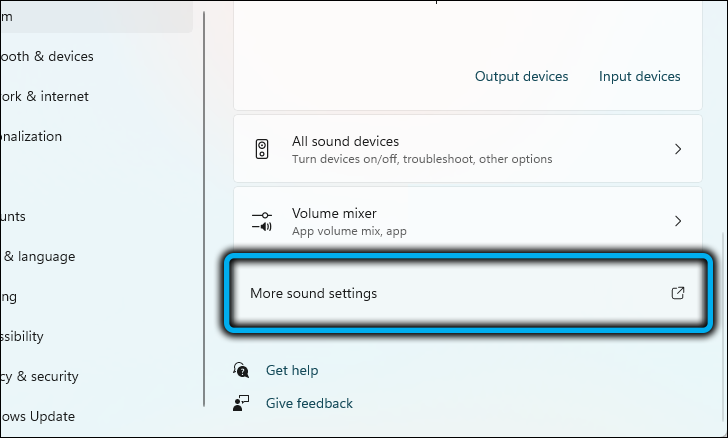This screenshot has height=438, width=728.
Task: Expand the Volume mixer chevron arrow
Action: [x=677, y=221]
